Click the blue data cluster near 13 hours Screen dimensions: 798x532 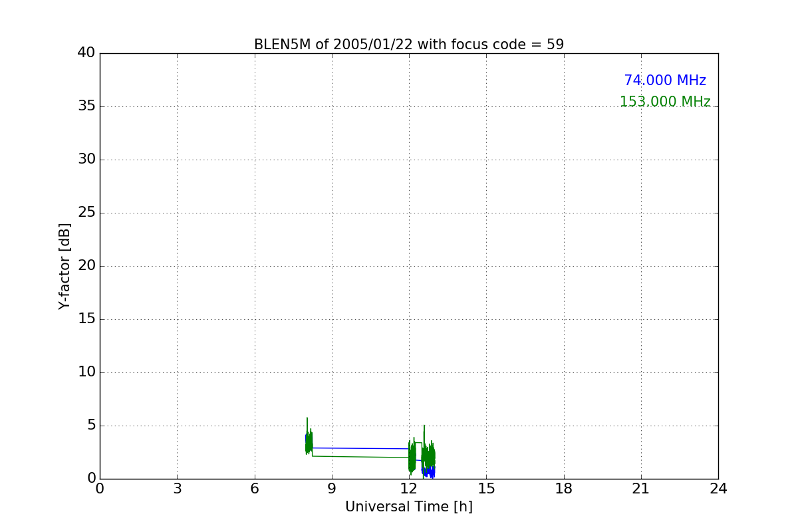tap(429, 471)
